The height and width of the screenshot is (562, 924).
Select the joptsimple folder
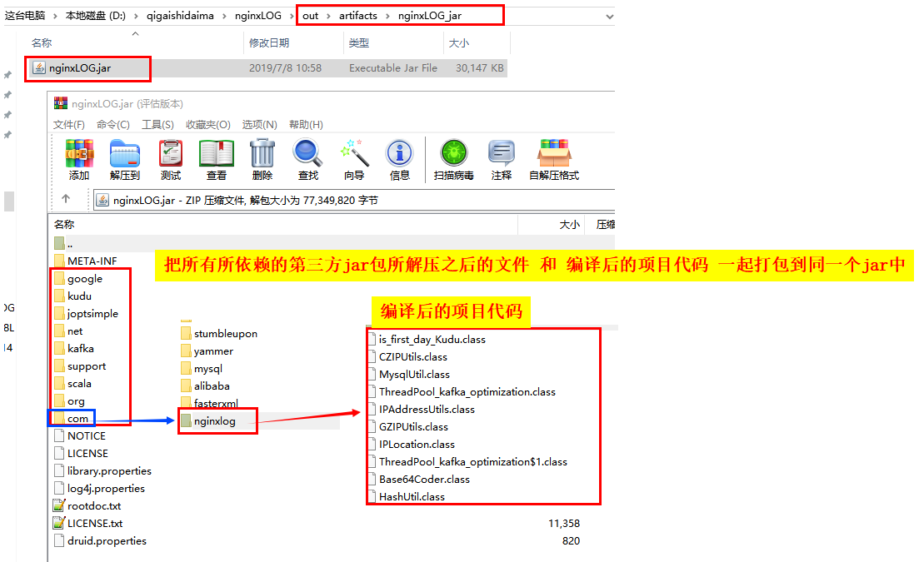[x=86, y=314]
